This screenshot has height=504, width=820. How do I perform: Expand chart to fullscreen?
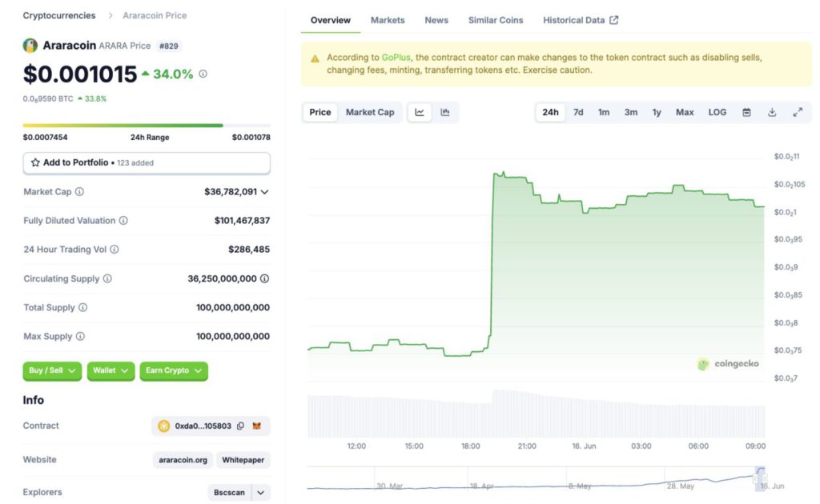pos(798,112)
